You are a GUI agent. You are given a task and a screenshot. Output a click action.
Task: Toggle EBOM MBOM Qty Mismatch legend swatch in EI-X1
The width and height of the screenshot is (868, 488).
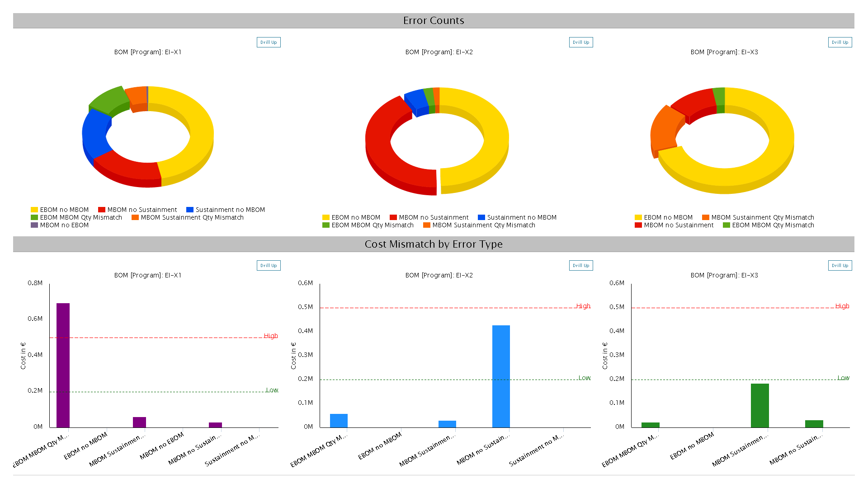pyautogui.click(x=34, y=217)
